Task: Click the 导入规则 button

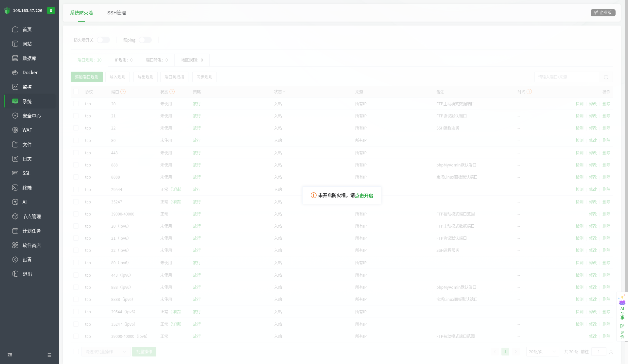Action: click(117, 77)
